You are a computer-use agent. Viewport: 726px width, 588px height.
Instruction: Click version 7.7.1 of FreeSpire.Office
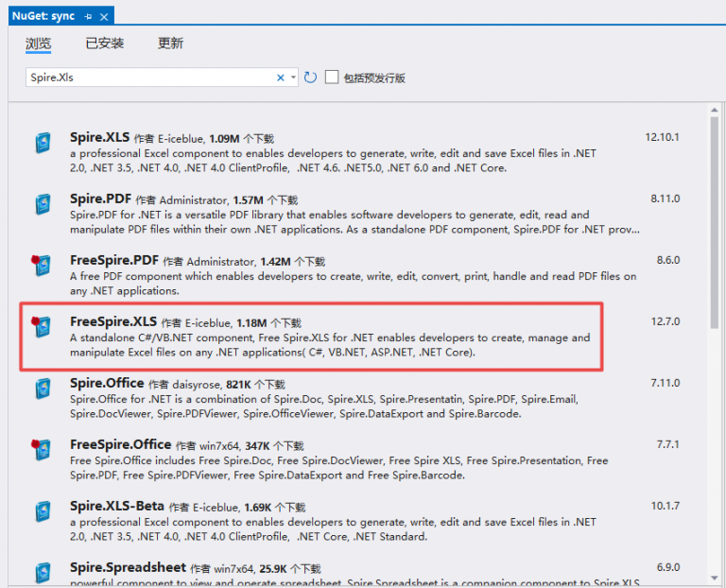click(668, 444)
